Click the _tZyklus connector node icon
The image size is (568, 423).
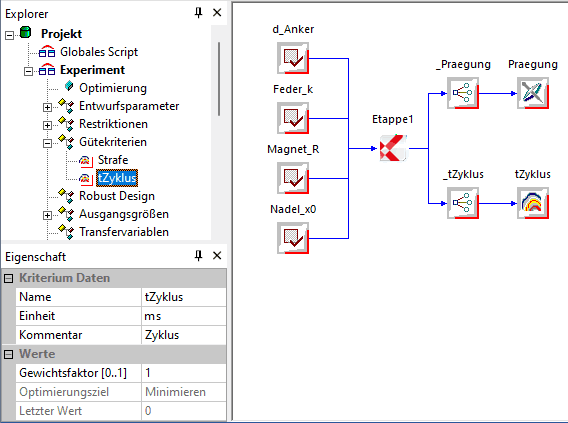pos(463,203)
